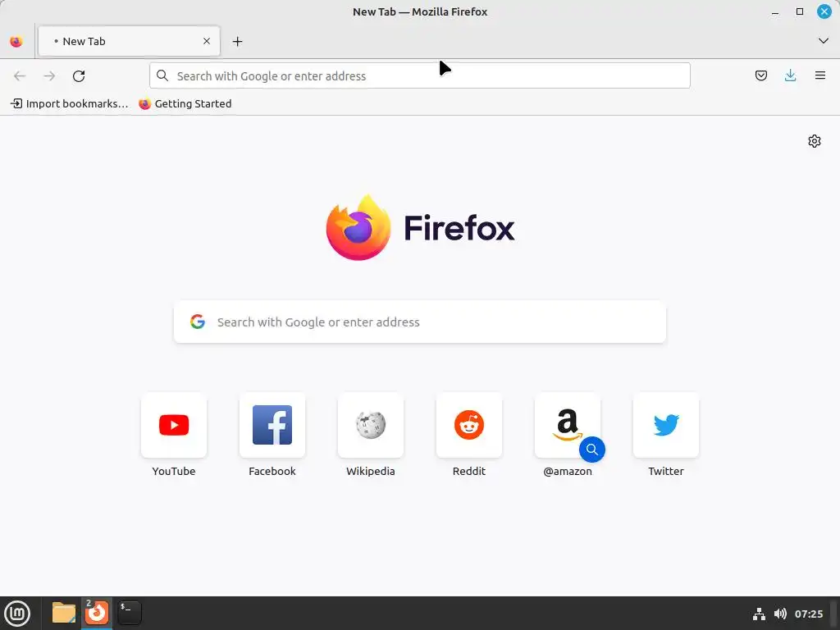Focus the center Google search box
The image size is (840, 630).
(419, 322)
